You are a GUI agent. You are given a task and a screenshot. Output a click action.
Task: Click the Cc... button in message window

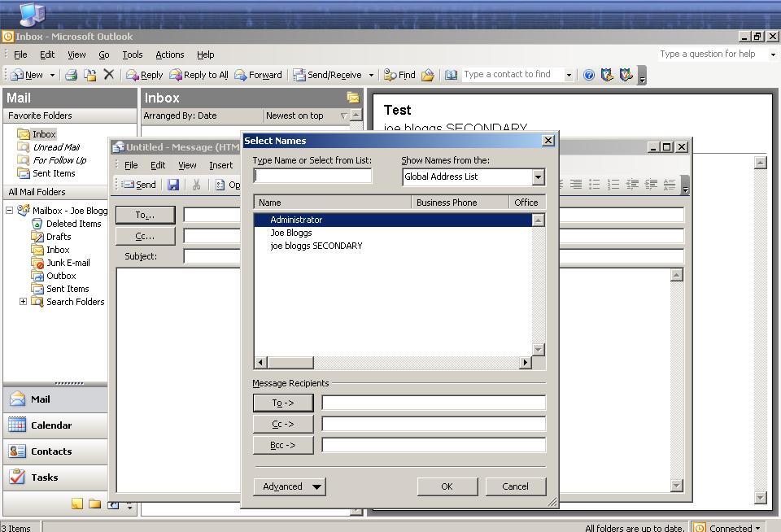pos(145,236)
